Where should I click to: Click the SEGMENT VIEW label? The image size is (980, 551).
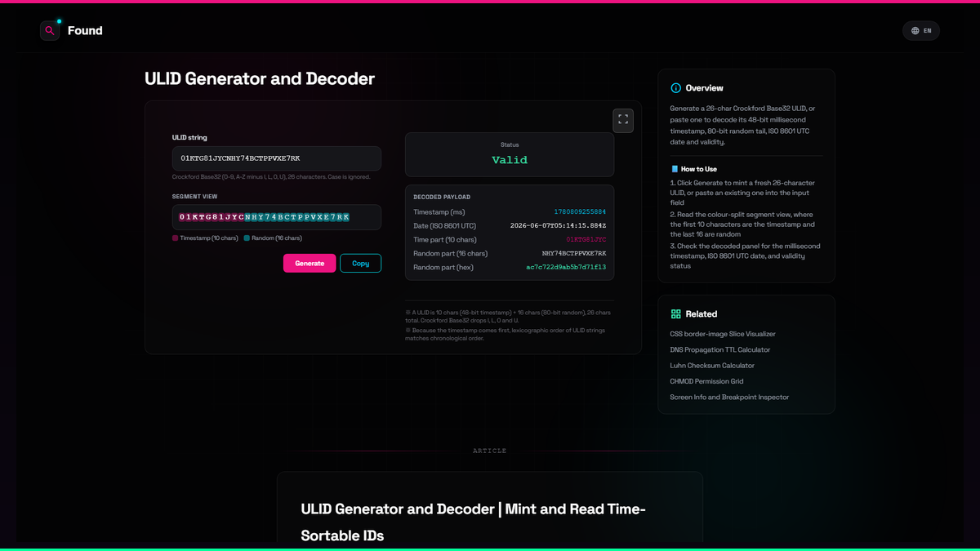(194, 197)
